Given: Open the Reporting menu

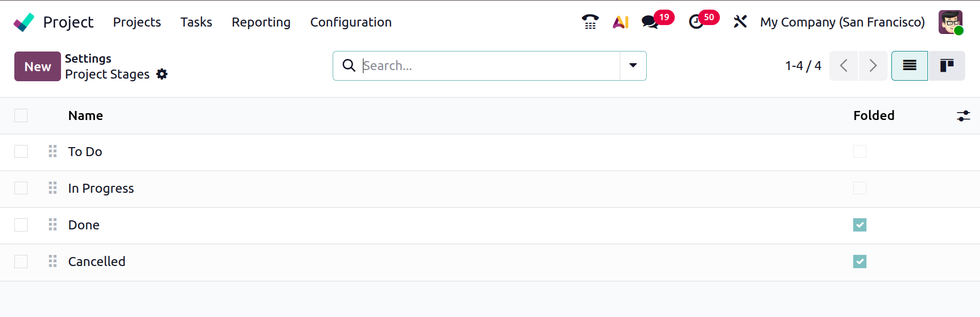Looking at the screenshot, I should click(x=261, y=22).
